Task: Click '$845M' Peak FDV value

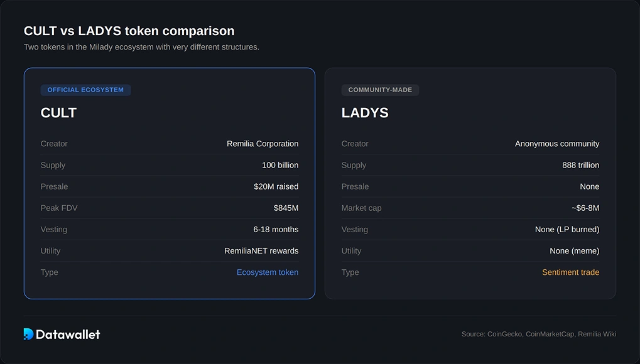Action: click(286, 208)
